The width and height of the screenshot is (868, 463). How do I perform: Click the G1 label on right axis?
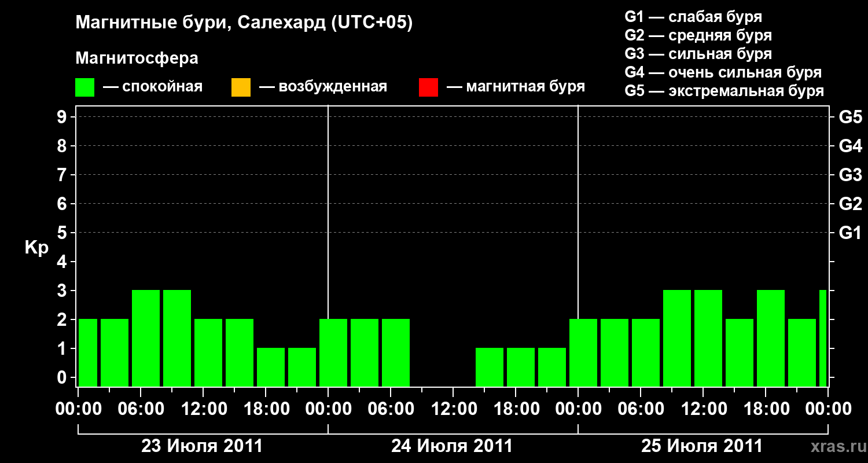850,233
